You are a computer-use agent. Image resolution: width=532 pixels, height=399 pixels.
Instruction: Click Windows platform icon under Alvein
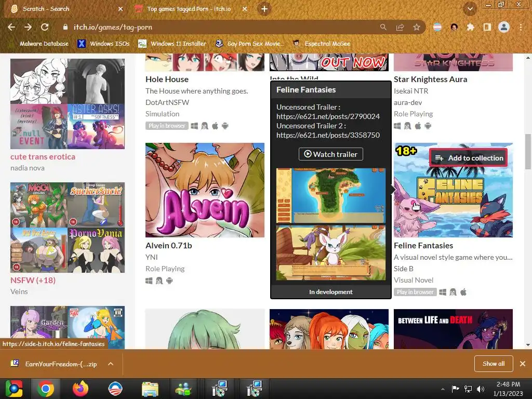tap(149, 281)
